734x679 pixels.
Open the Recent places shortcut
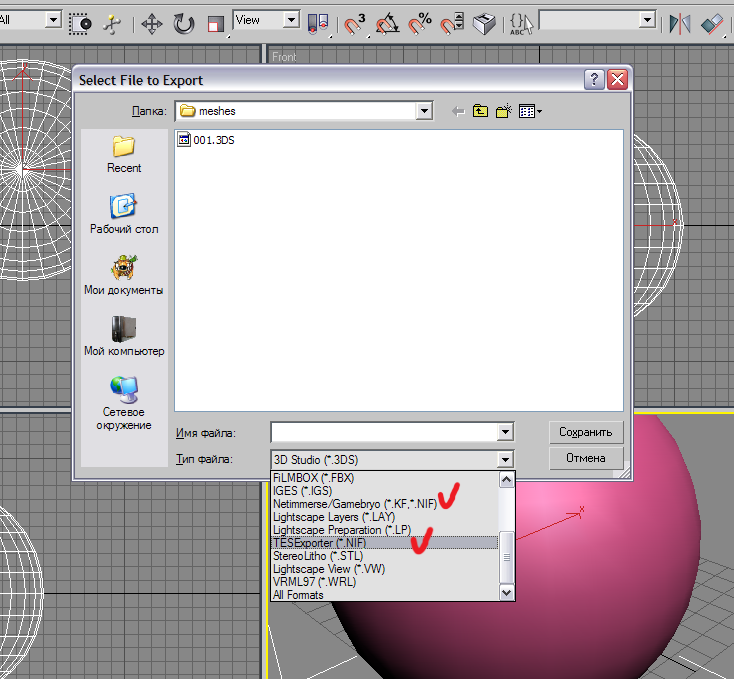[124, 154]
